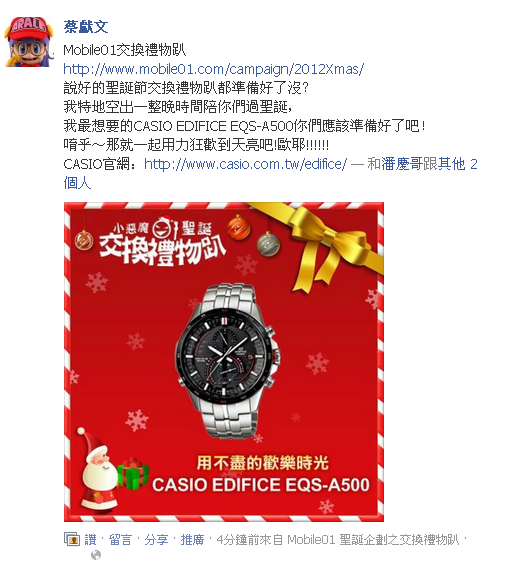This screenshot has height=577, width=505.
Task: Click the Arale profile avatar picture
Action: (x=28, y=42)
